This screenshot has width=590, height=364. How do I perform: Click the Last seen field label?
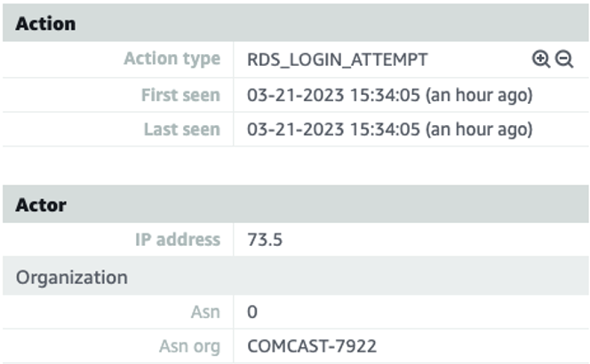181,130
